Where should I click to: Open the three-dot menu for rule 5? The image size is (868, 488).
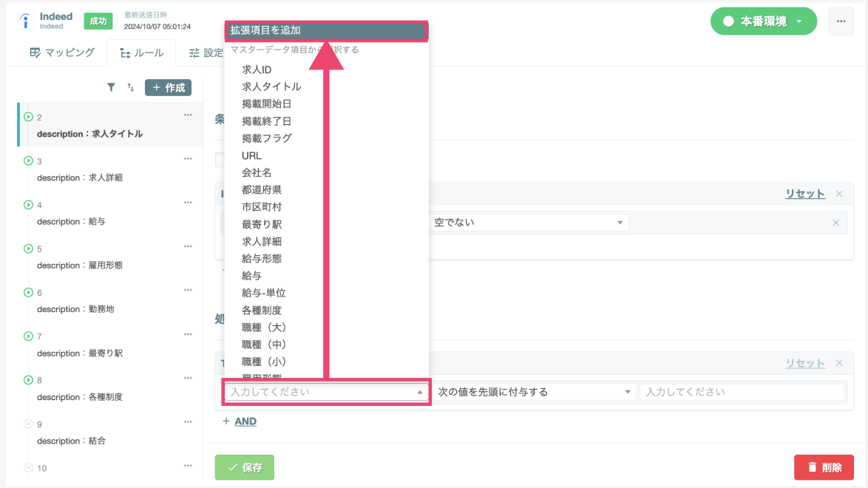pyautogui.click(x=189, y=246)
